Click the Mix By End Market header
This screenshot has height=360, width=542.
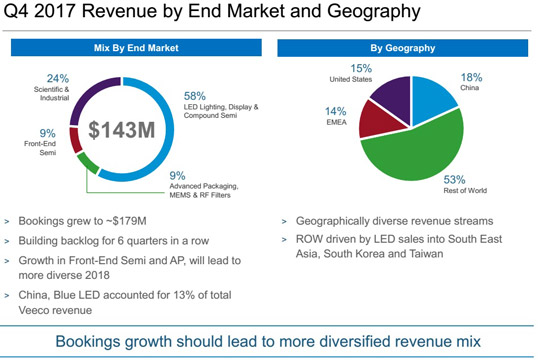(136, 48)
